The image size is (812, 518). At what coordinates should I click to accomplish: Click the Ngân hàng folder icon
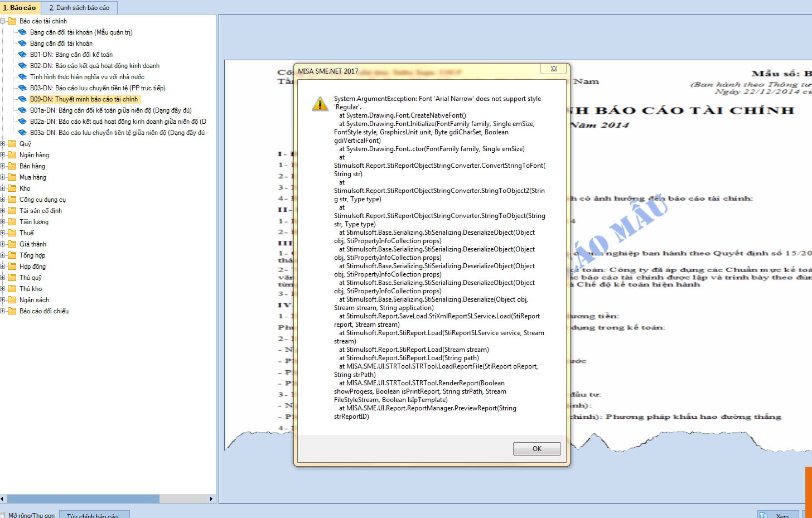[x=12, y=155]
